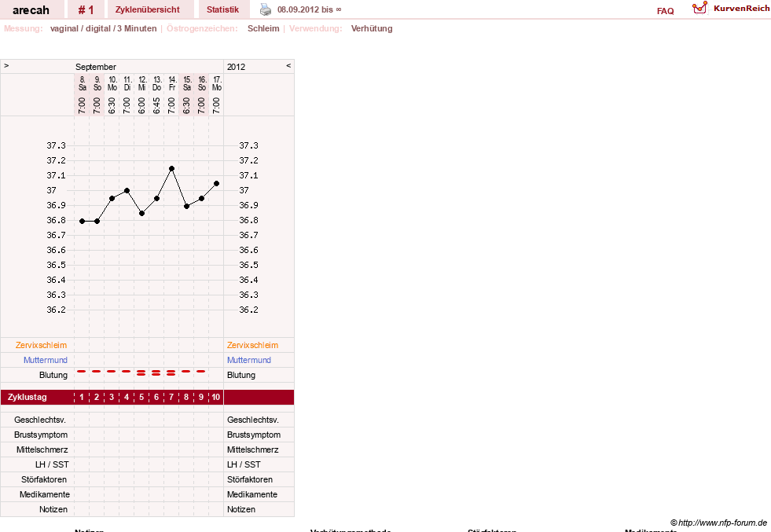The image size is (771, 532).
Task: Open the # 1 cycle tab
Action: coord(86,9)
